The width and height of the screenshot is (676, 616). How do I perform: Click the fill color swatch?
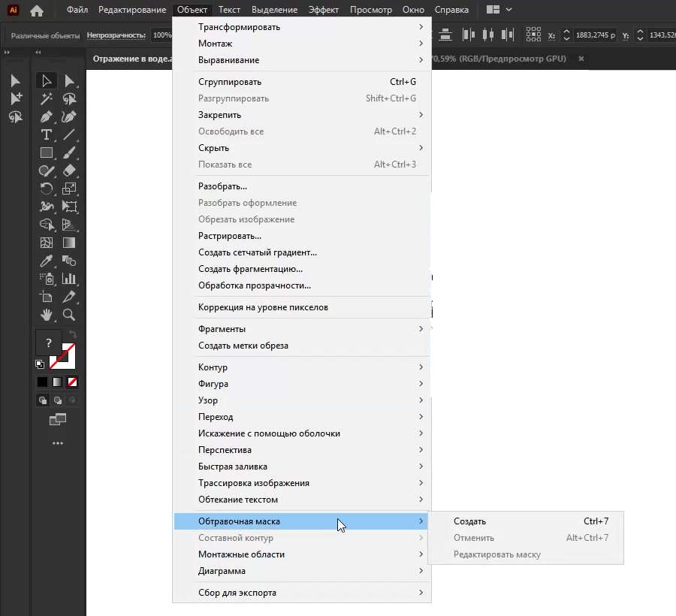48,343
